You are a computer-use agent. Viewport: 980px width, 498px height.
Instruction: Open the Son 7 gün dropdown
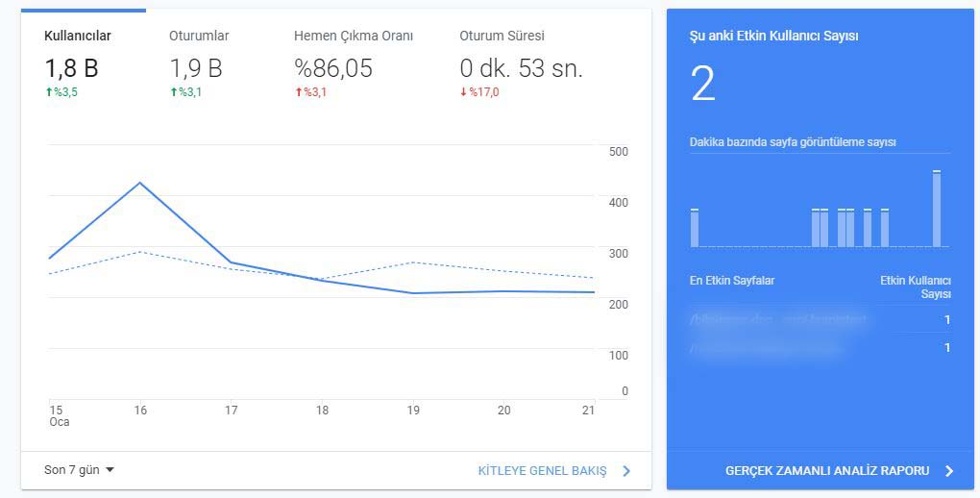click(79, 470)
